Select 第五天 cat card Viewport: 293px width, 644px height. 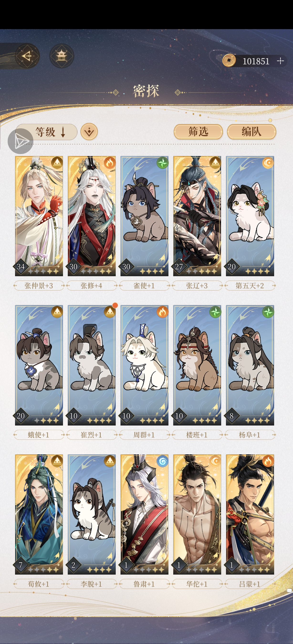[x=250, y=216]
